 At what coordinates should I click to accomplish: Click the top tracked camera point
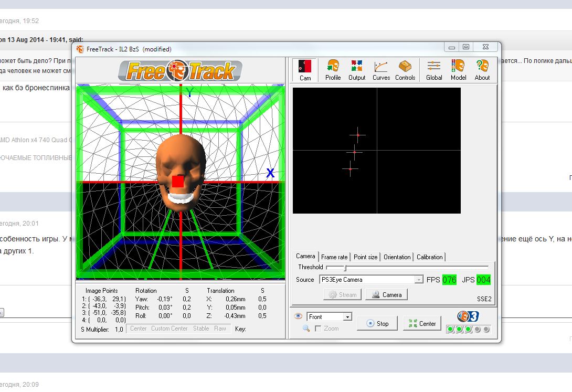tap(358, 135)
